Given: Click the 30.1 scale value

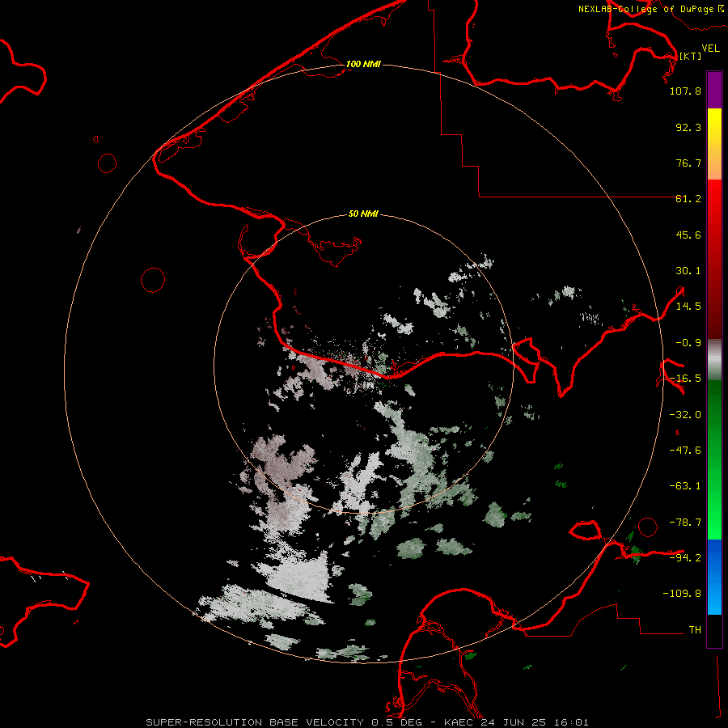Looking at the screenshot, I should [688, 271].
